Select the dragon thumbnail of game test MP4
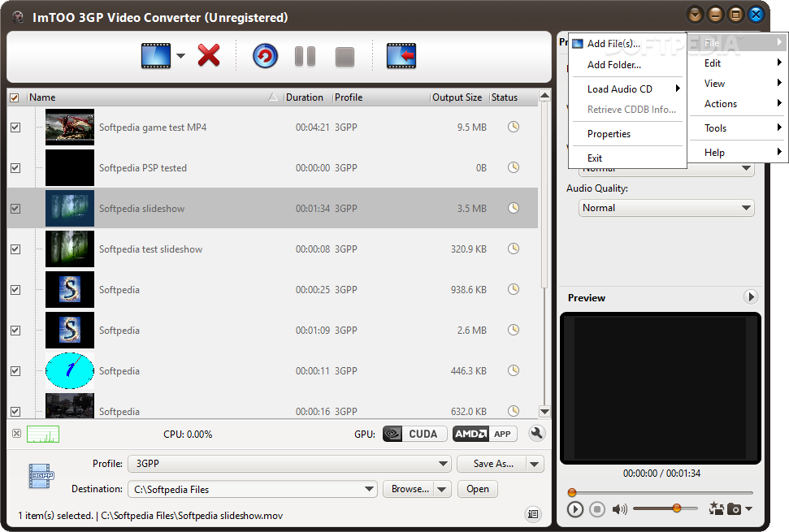The image size is (789, 532). click(69, 128)
